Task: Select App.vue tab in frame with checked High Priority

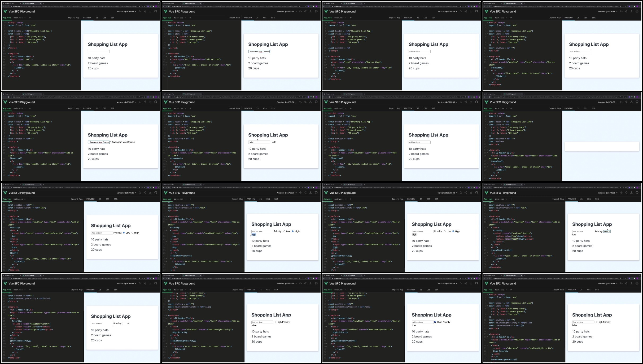Action: 327,290
